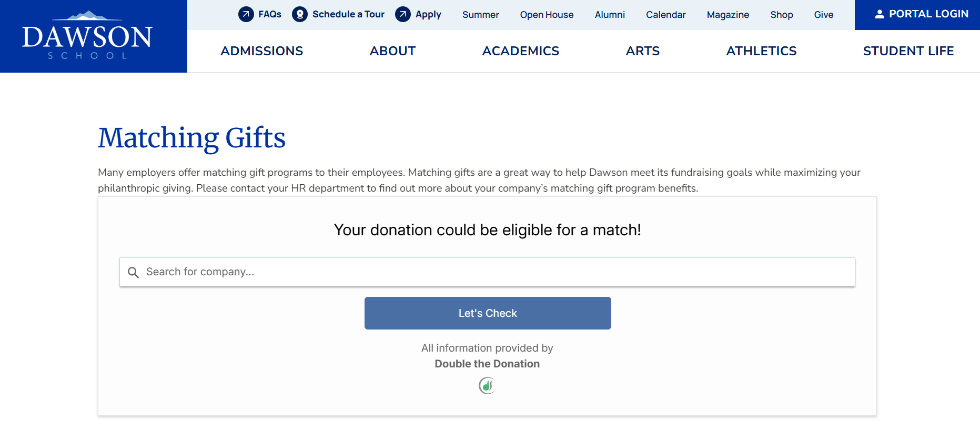980x429 pixels.
Task: Open the Arts navigation dropdown
Action: (642, 51)
